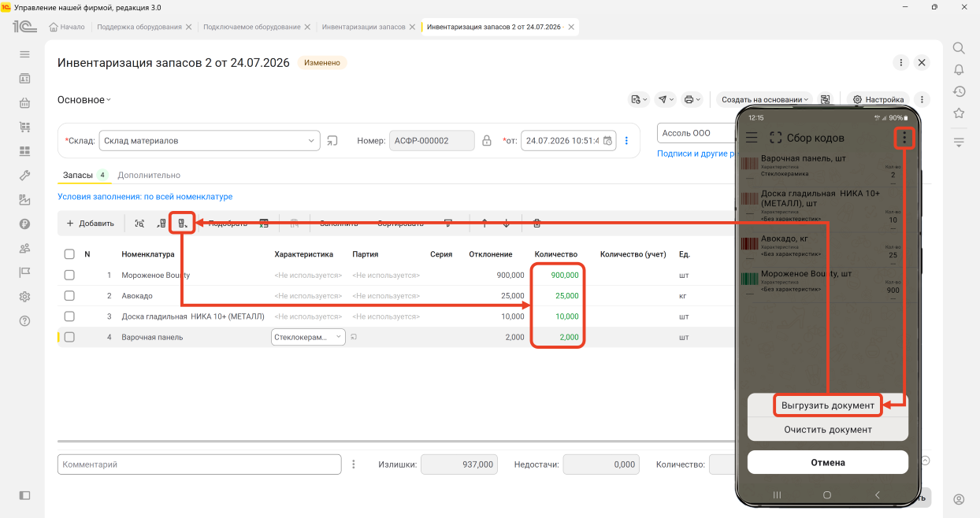Viewport: 980px width, 518px height.
Task: Open the history clock icon
Action: point(959,91)
